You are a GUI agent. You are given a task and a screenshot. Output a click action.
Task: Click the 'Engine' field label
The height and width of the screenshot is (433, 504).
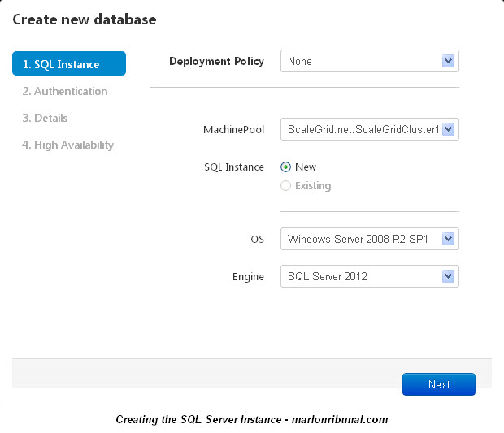(248, 276)
